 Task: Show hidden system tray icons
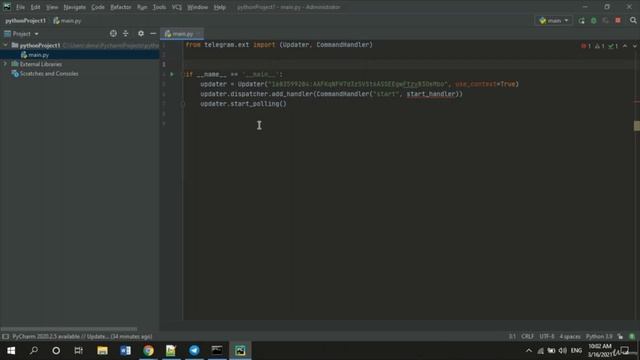pyautogui.click(x=529, y=351)
